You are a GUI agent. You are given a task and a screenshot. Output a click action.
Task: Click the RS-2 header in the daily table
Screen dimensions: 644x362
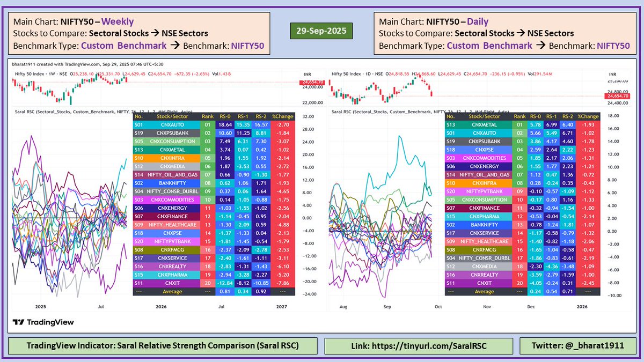click(x=568, y=116)
